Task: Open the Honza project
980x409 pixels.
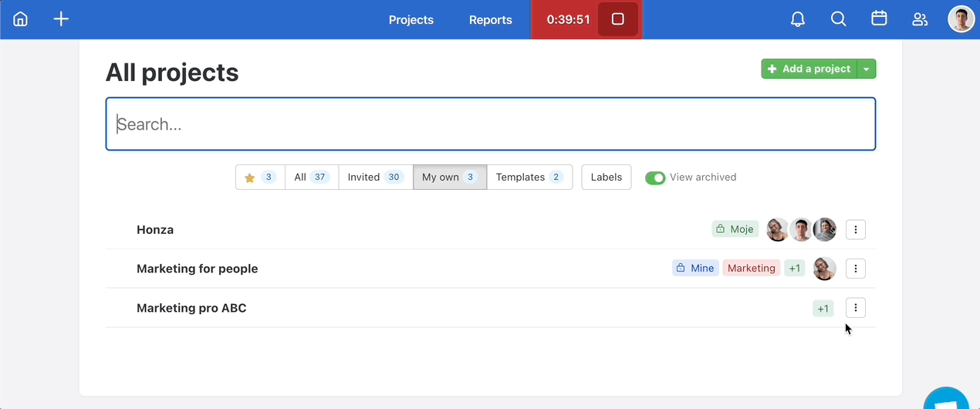Action: click(x=155, y=229)
